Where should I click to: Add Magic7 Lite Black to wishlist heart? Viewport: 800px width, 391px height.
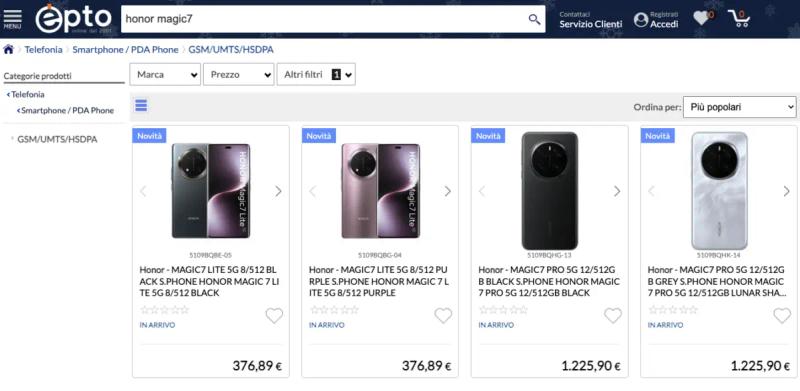274,315
